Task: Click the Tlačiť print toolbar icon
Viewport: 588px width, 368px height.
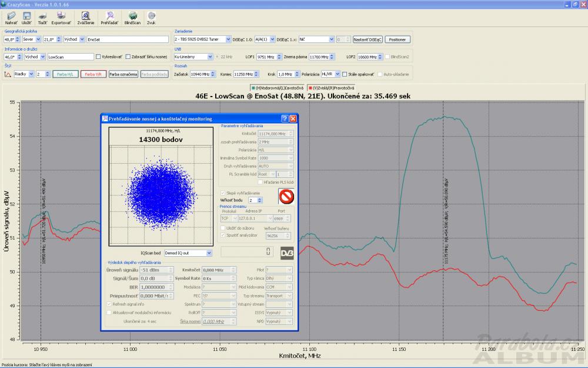Action: tap(42, 18)
